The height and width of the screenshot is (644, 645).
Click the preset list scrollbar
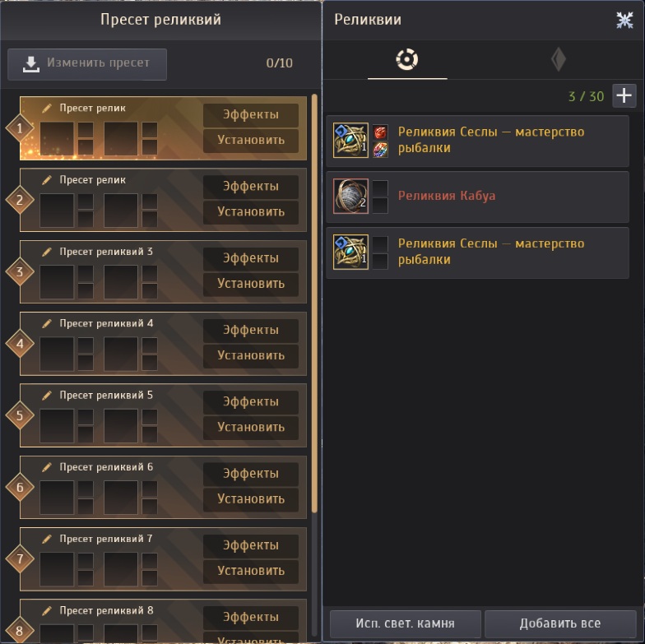314,303
